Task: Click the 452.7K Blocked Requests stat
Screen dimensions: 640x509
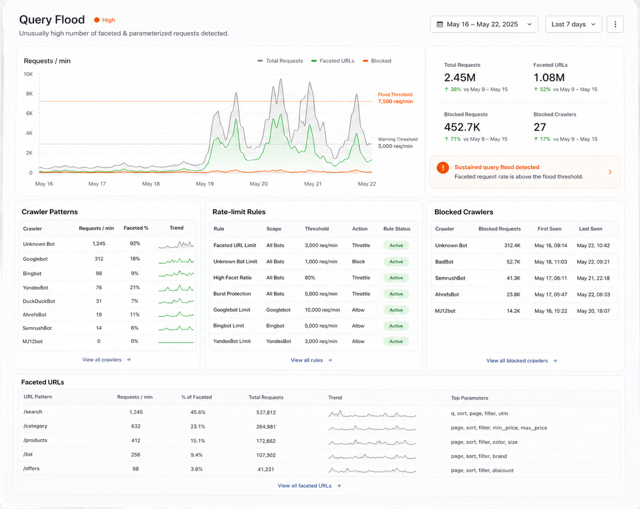Action: (x=462, y=127)
